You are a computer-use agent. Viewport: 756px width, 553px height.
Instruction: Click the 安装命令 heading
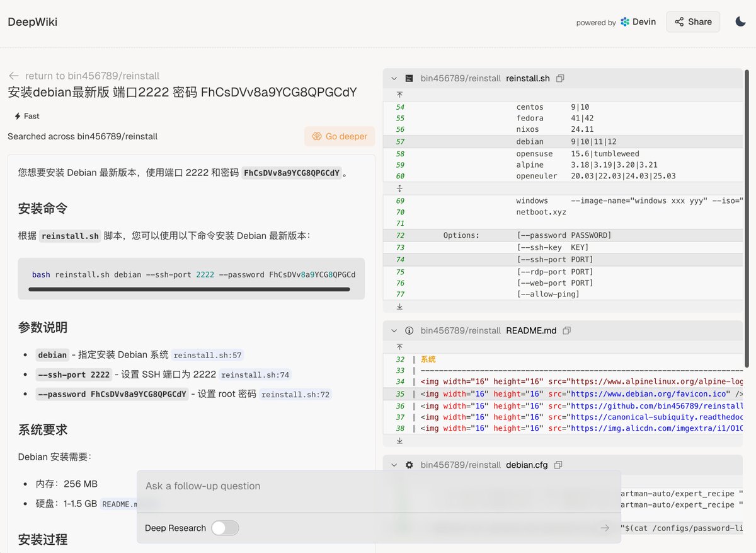[x=43, y=208]
